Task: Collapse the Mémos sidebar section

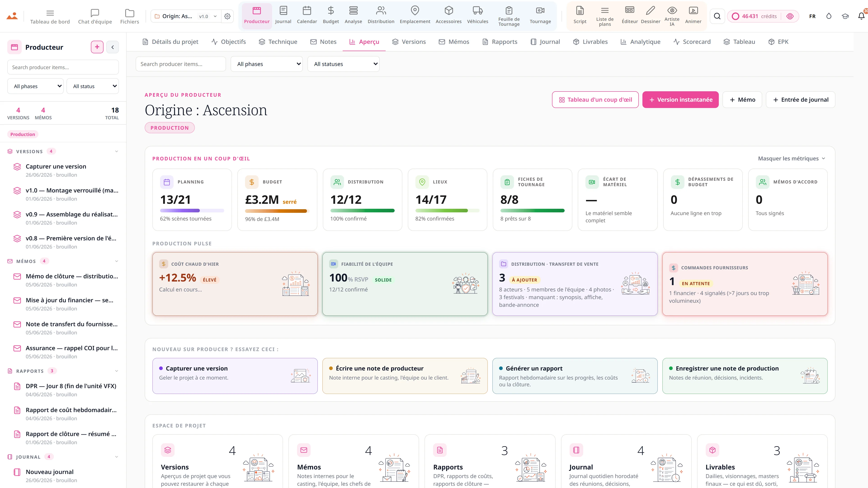Action: [117, 261]
